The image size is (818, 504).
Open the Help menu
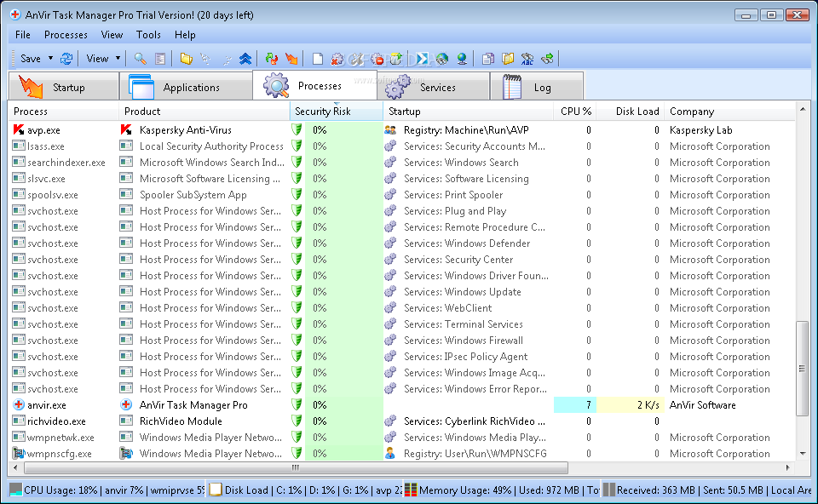pos(185,35)
